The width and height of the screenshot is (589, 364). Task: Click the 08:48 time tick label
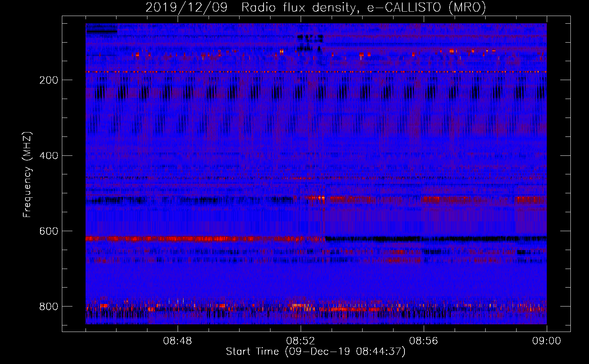178,341
